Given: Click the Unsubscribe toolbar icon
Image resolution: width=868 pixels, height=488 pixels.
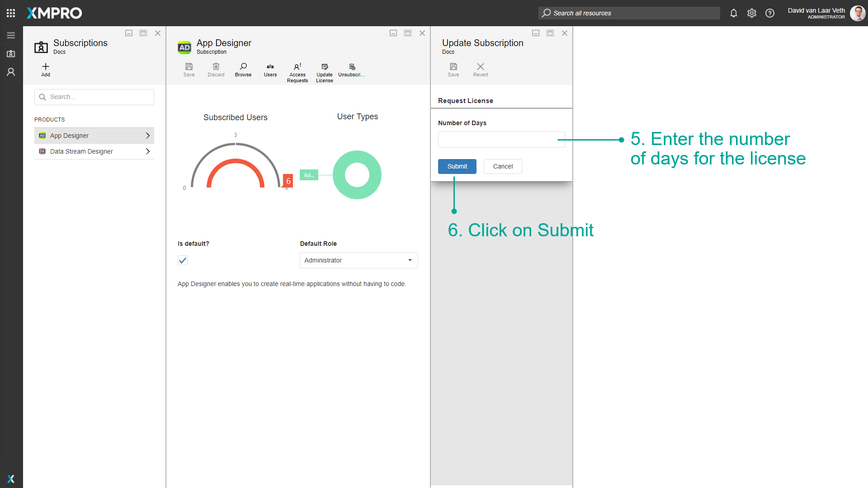Looking at the screenshot, I should (352, 67).
